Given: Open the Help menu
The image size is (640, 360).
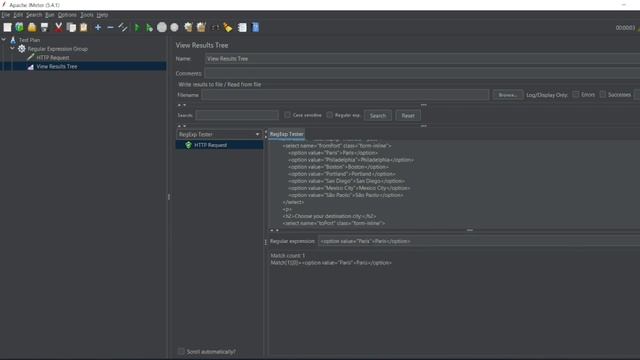Looking at the screenshot, I should pyautogui.click(x=102, y=15).
